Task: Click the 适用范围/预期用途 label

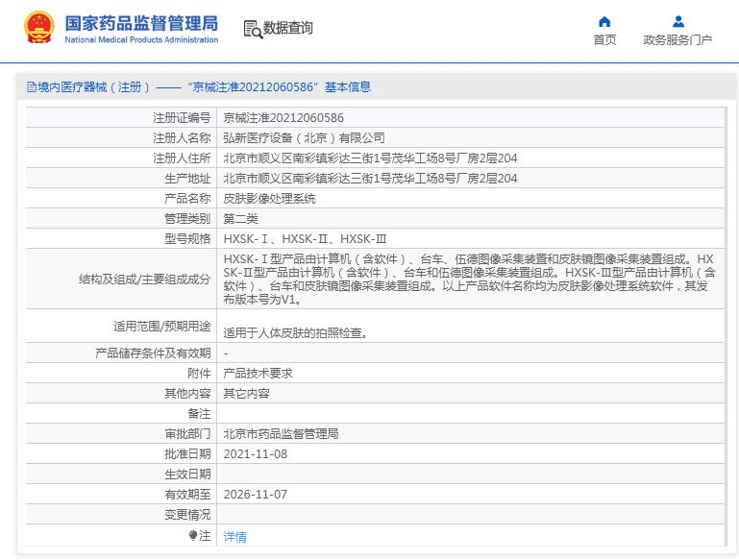Action: [x=162, y=327]
